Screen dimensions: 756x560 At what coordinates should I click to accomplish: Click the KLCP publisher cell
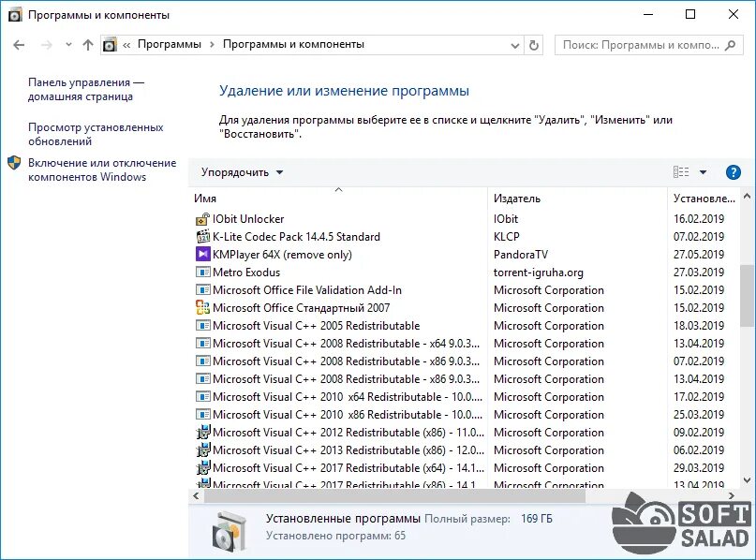[x=506, y=237]
